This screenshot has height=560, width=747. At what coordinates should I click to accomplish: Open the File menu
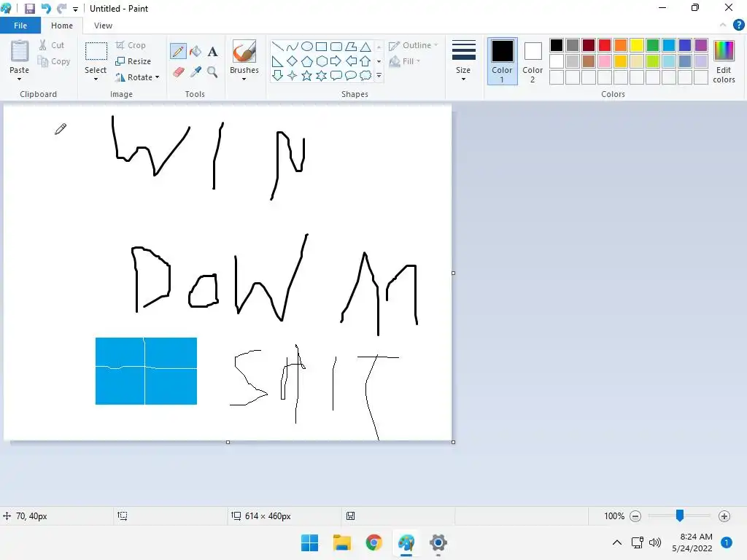click(x=20, y=26)
